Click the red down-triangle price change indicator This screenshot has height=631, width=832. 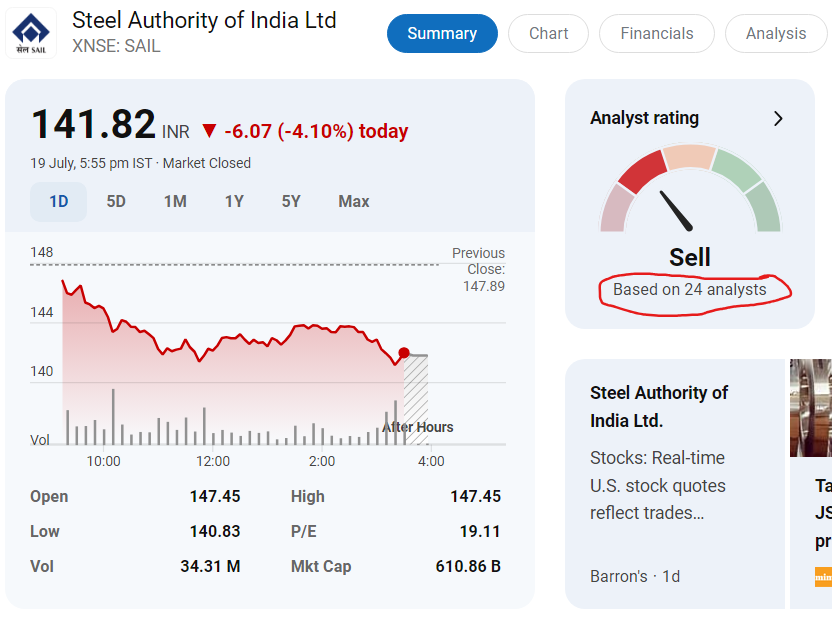click(209, 131)
